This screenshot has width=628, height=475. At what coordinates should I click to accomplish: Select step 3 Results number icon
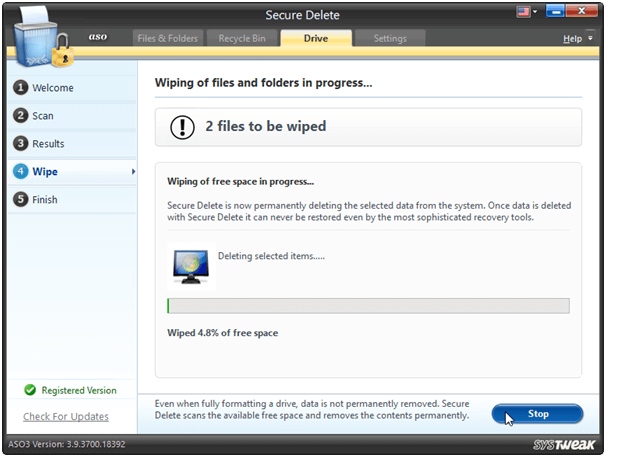20,144
